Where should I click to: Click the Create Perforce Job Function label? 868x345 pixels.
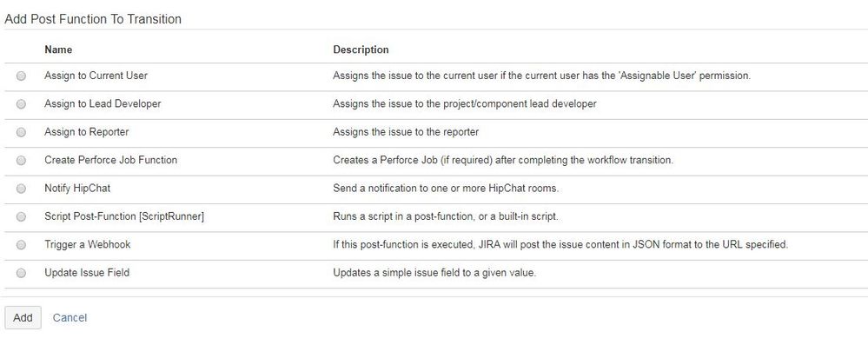[x=110, y=160]
